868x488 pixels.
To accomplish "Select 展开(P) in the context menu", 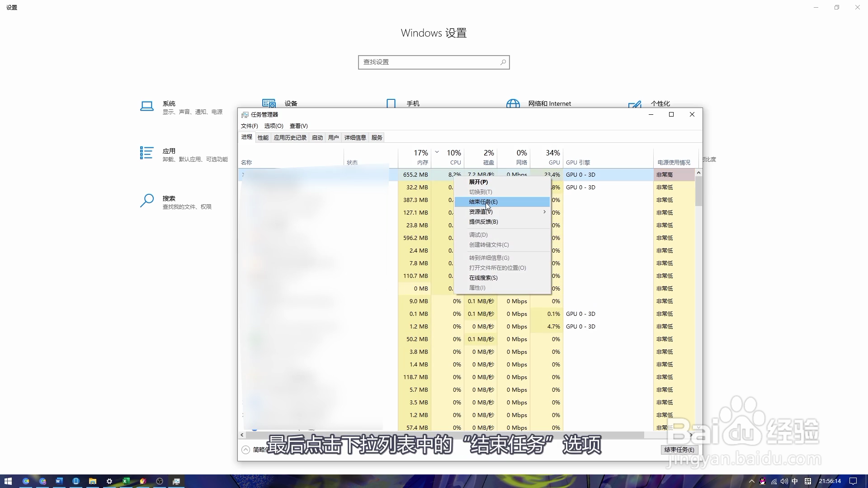I will 478,182.
